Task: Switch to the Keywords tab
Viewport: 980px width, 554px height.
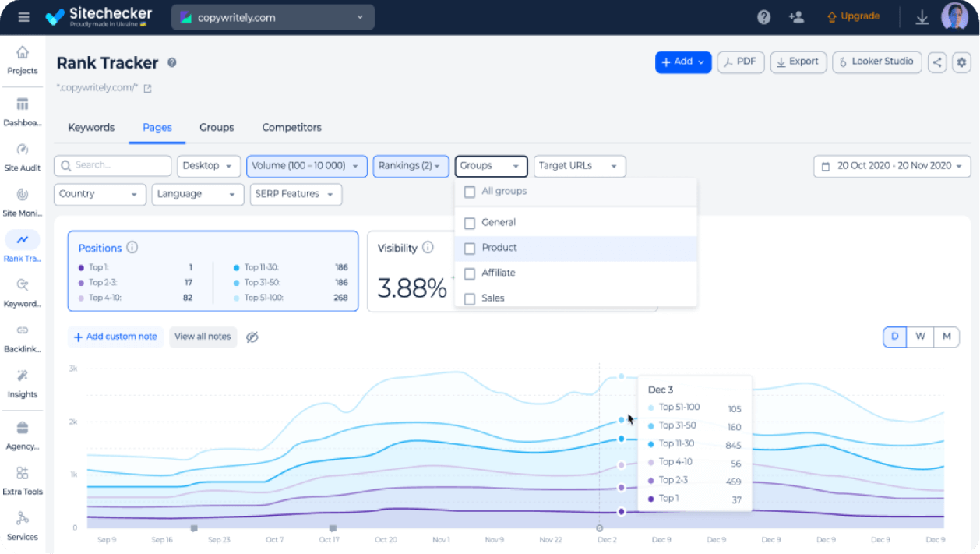Action: 91,128
